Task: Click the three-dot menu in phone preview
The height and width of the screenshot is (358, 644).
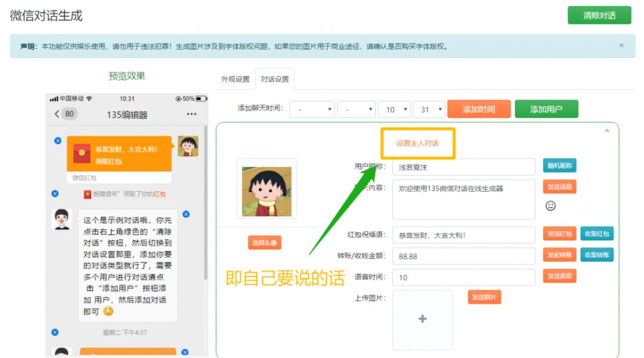Action: coord(191,114)
